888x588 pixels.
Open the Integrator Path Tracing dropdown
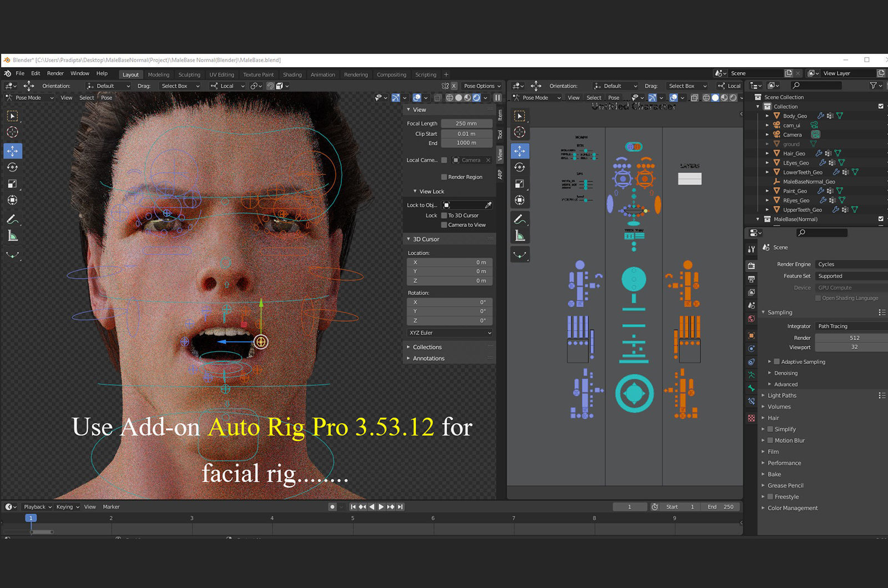click(851, 327)
